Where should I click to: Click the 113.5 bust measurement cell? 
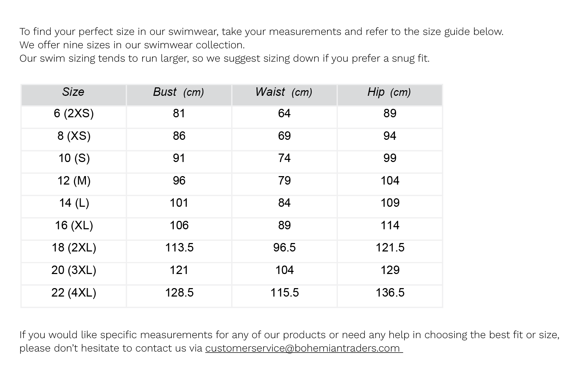pyautogui.click(x=179, y=248)
